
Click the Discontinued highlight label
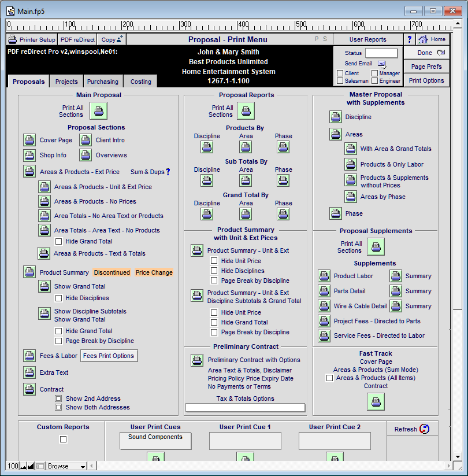tap(112, 272)
